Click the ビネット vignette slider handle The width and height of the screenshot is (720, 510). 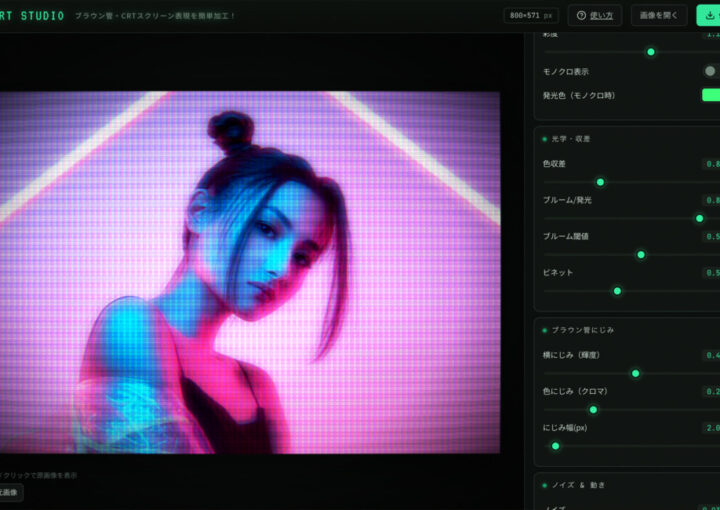(x=618, y=291)
